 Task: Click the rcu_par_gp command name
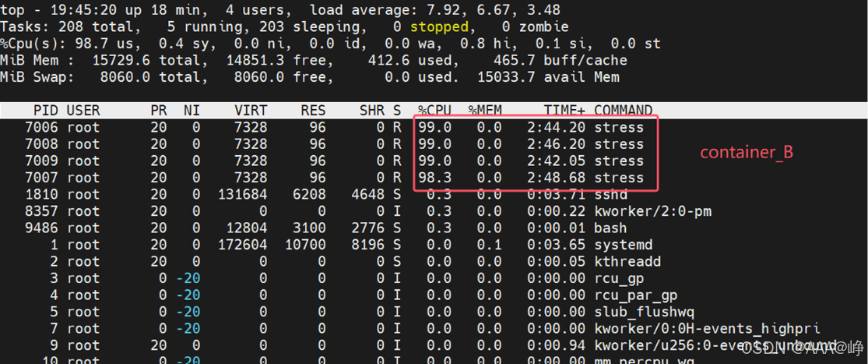[x=636, y=295]
